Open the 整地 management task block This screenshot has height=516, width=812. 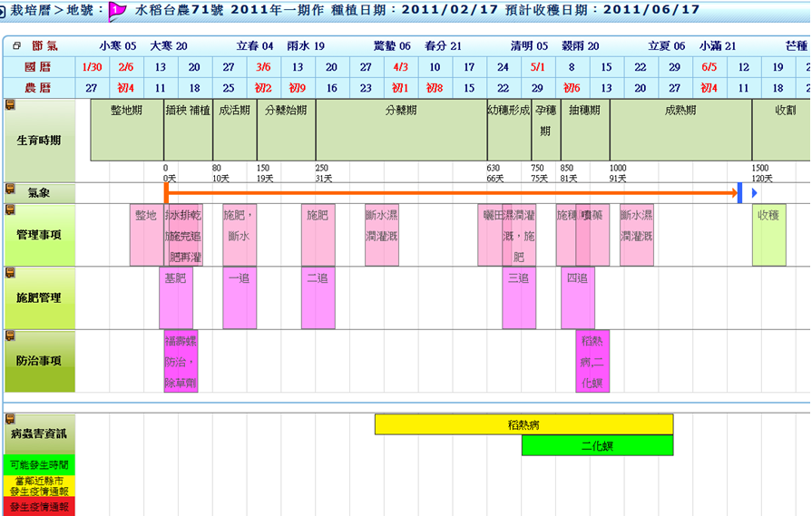click(146, 235)
